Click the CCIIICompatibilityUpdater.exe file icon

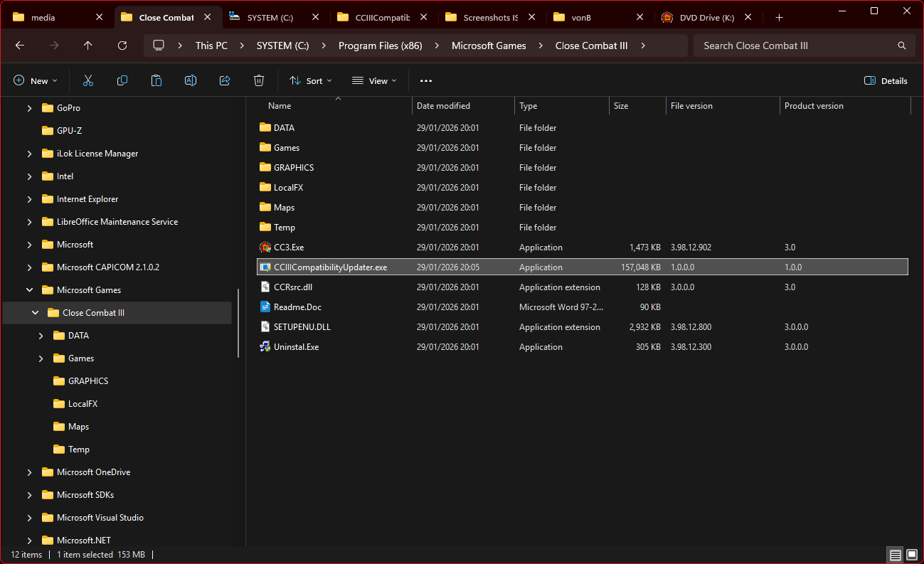pos(265,267)
